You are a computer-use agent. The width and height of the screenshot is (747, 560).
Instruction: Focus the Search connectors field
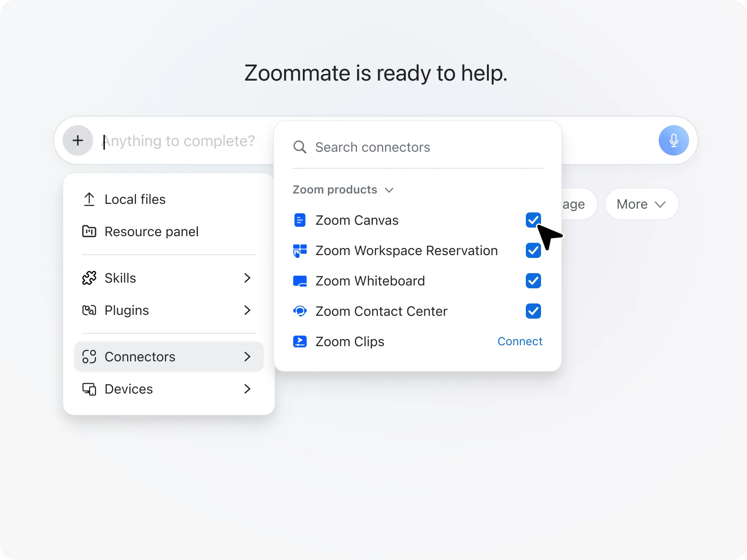point(418,147)
